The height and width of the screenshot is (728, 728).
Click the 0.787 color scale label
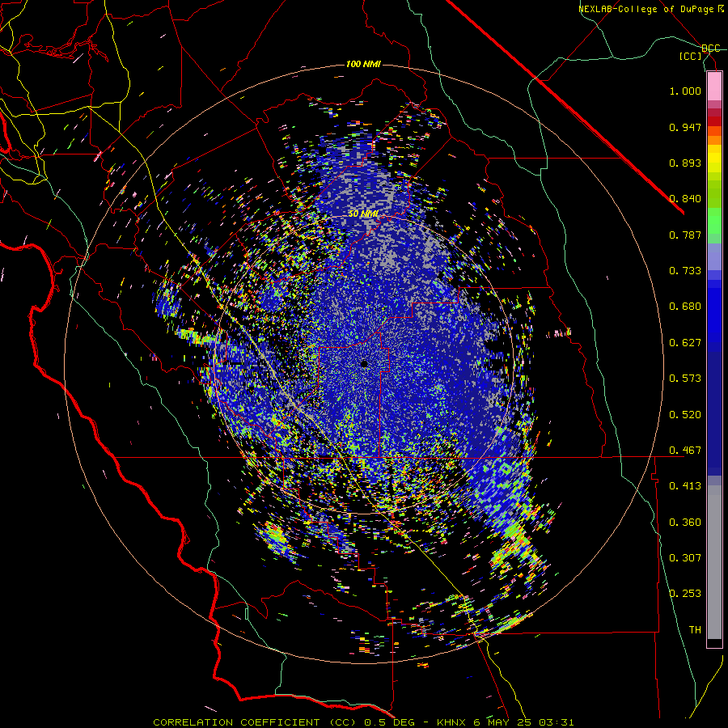point(685,235)
